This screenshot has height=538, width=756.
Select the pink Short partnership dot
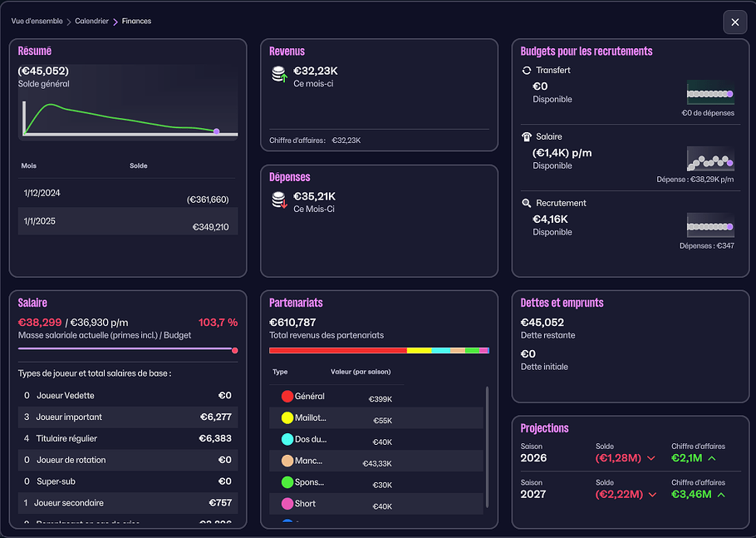(x=287, y=504)
